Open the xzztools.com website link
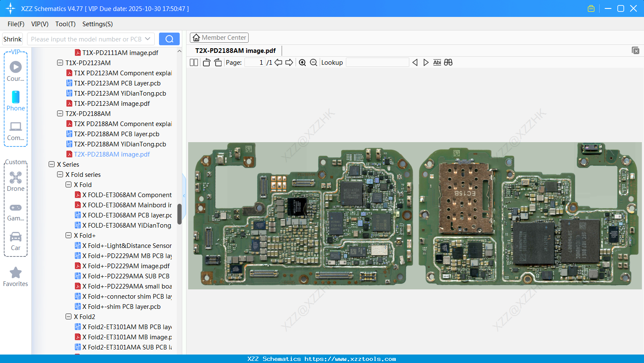Viewport: 644px width, 363px height. [350, 359]
